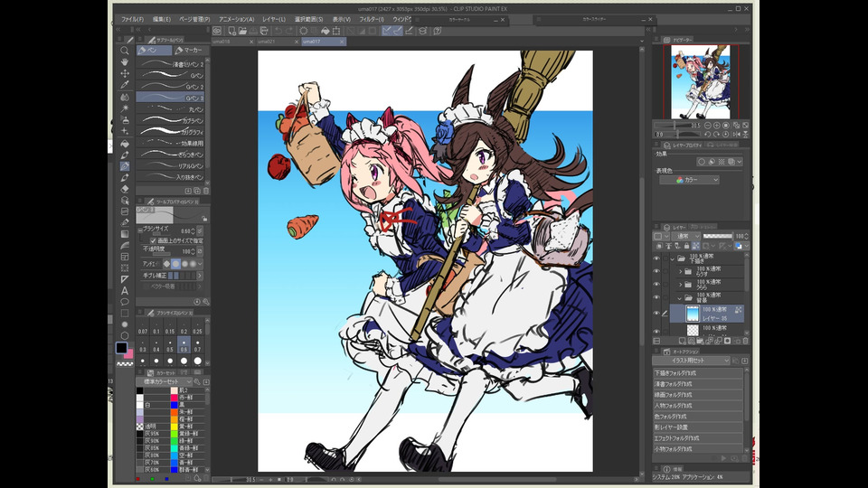
Task: Select the Hand move-view tool
Action: coord(125,62)
